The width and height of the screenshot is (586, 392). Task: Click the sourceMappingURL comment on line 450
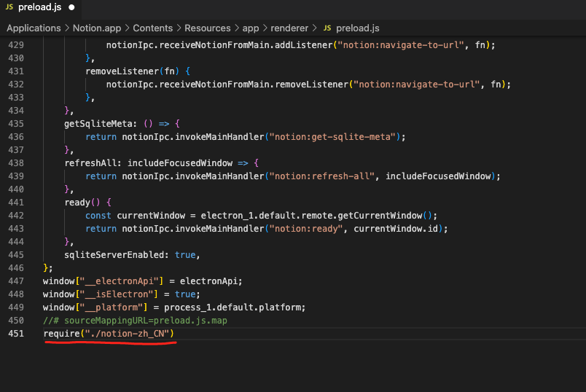coord(135,321)
